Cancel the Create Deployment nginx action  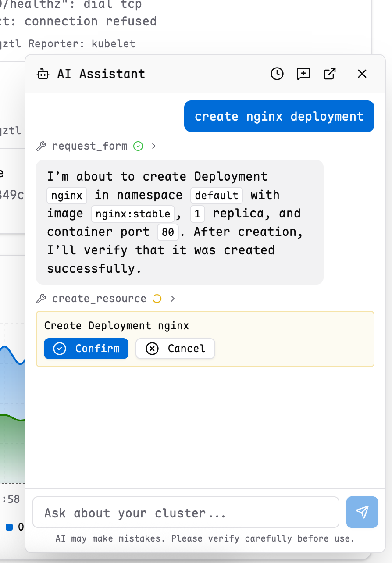click(x=175, y=349)
